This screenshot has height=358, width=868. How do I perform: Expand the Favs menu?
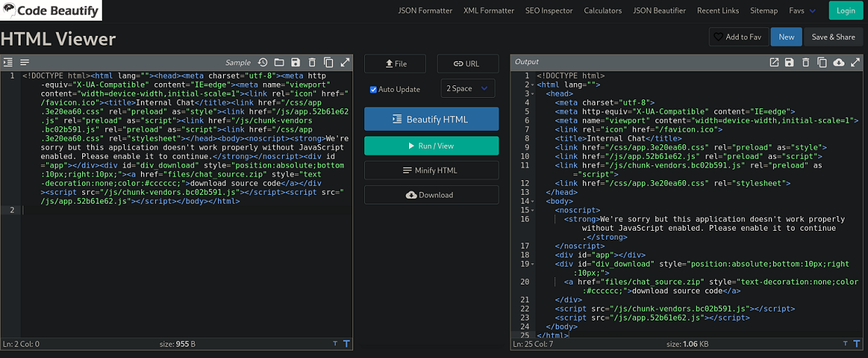click(802, 11)
